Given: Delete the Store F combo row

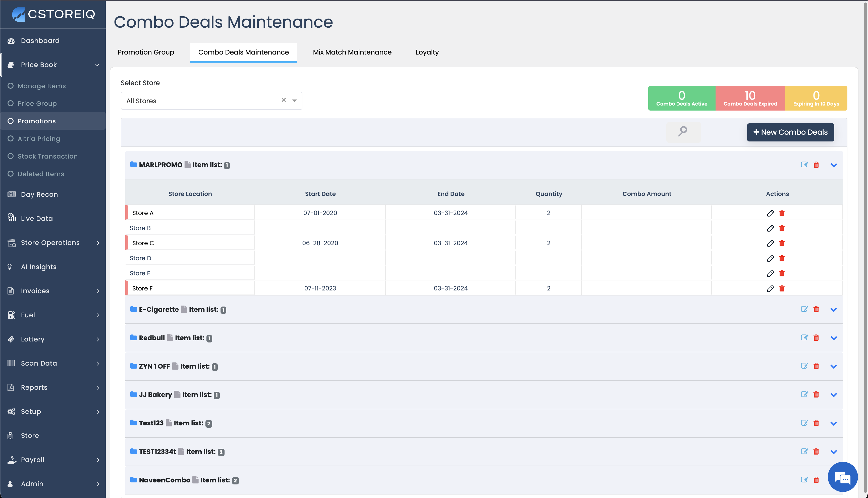Looking at the screenshot, I should coord(782,288).
